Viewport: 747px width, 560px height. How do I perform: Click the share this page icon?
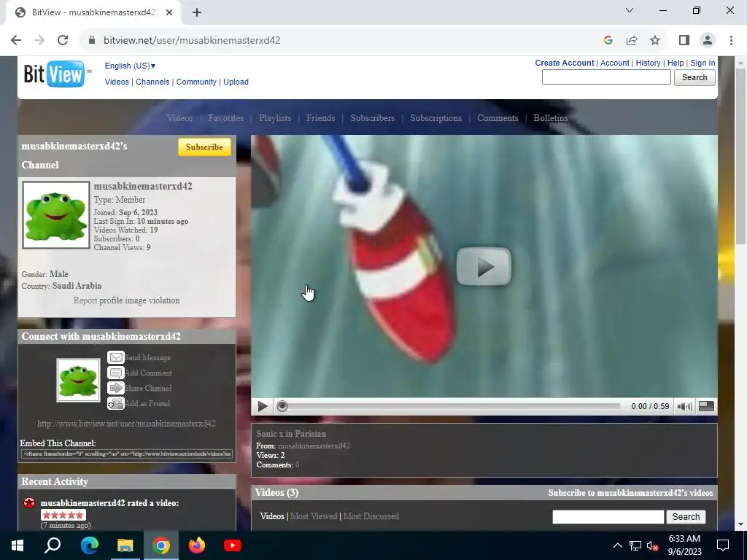[632, 40]
